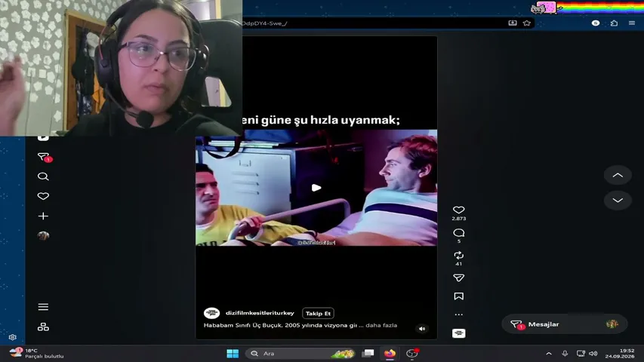Expand caption with daha fazla
644x362 pixels.
[381, 325]
